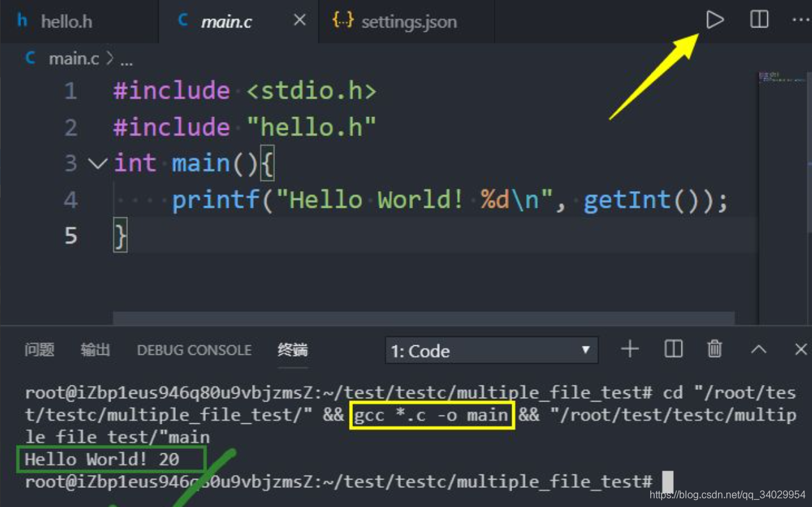Split the terminal pane

click(673, 349)
